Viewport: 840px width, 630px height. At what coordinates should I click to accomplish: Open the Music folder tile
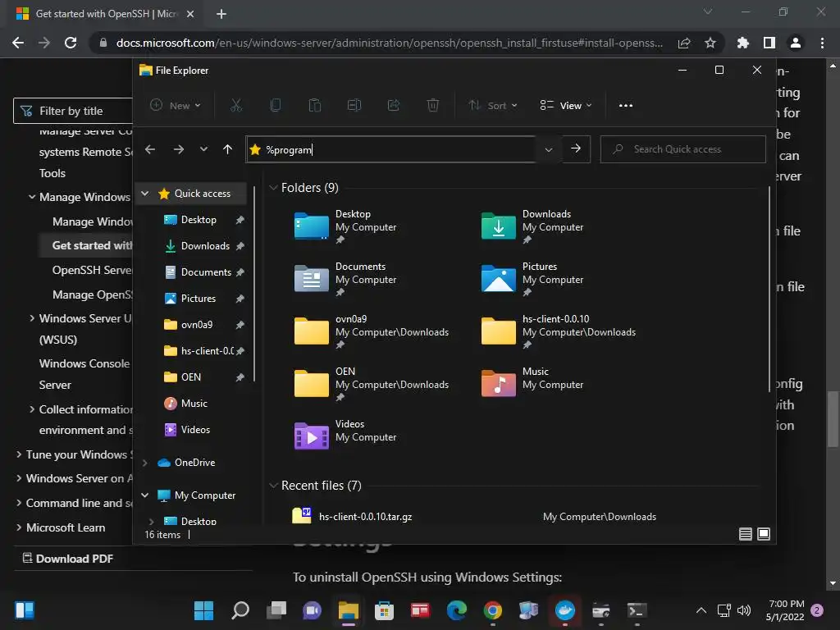[532, 382]
